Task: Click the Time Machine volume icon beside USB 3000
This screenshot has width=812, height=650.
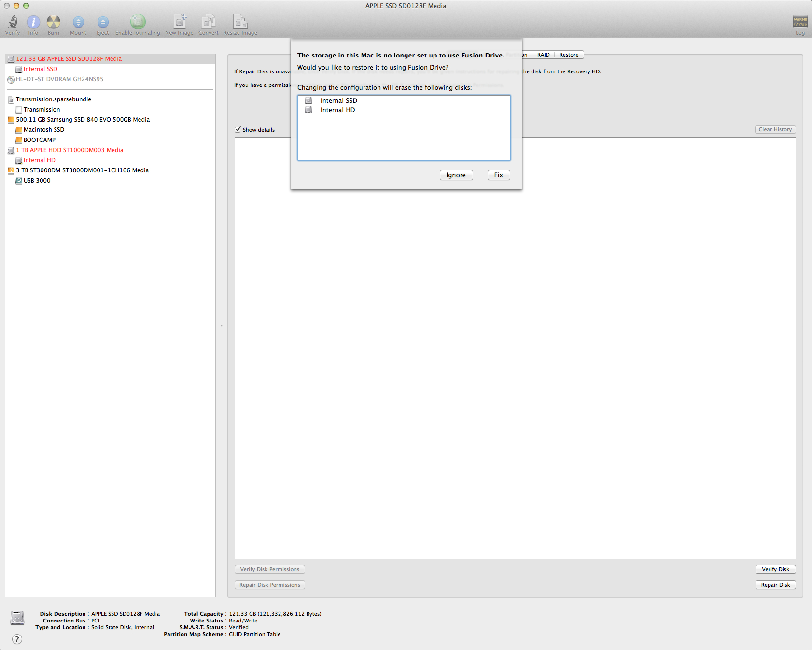Action: (19, 181)
